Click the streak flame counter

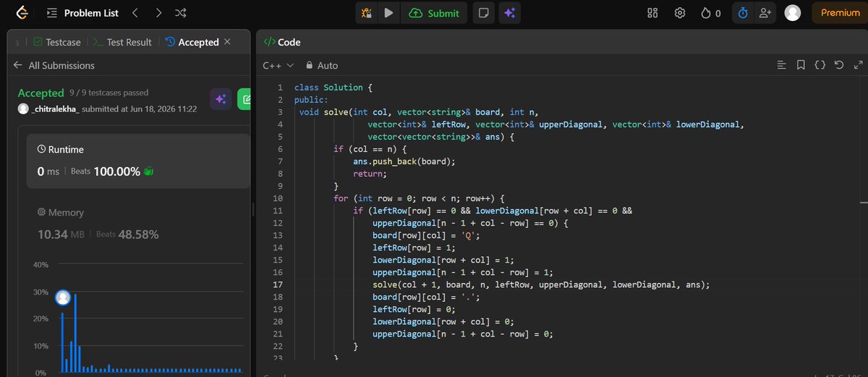pyautogui.click(x=710, y=13)
